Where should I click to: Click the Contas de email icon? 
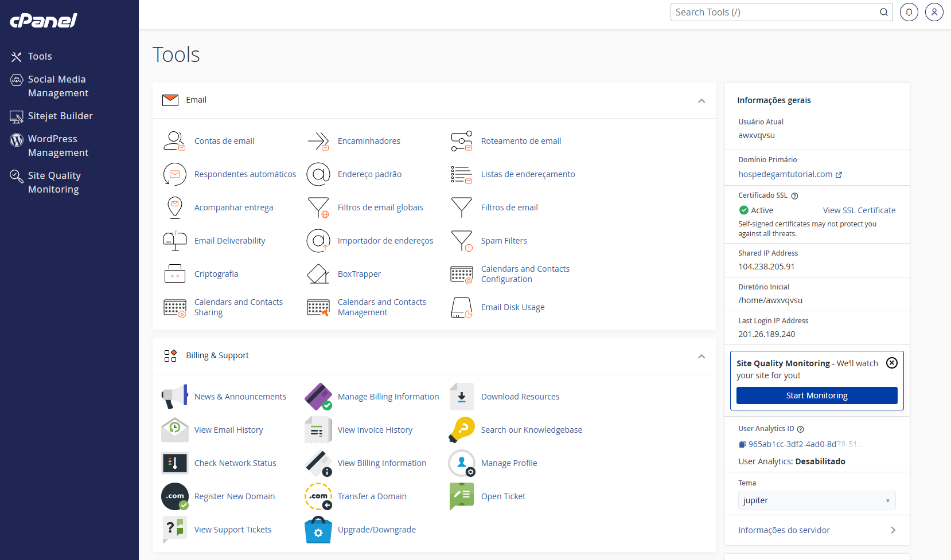tap(174, 141)
